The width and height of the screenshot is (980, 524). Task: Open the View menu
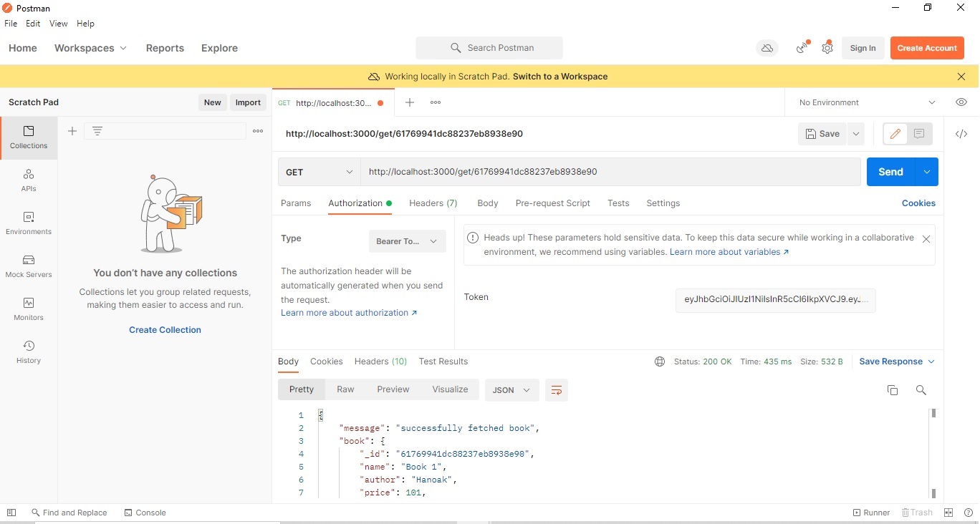tap(58, 24)
